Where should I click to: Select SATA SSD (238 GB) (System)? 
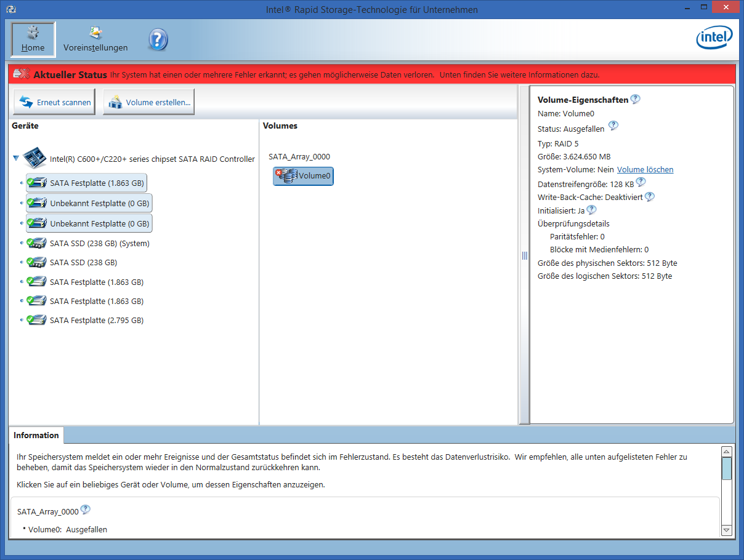[x=89, y=243]
